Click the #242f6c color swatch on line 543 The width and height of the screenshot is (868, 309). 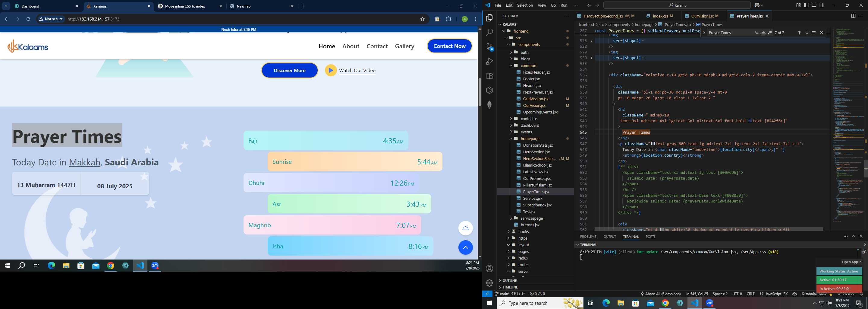750,121
